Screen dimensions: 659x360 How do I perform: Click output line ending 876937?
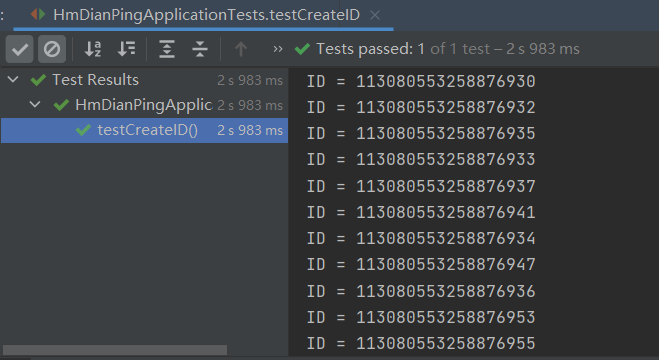click(421, 186)
